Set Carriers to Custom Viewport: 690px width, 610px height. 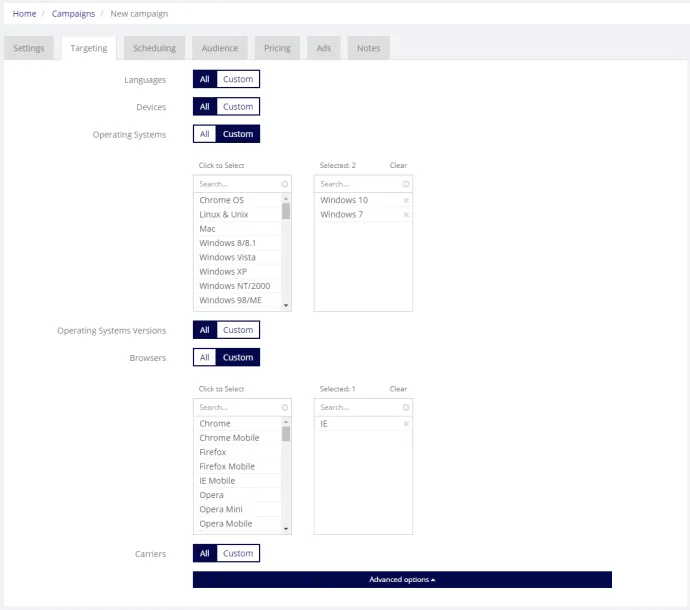pyautogui.click(x=238, y=553)
